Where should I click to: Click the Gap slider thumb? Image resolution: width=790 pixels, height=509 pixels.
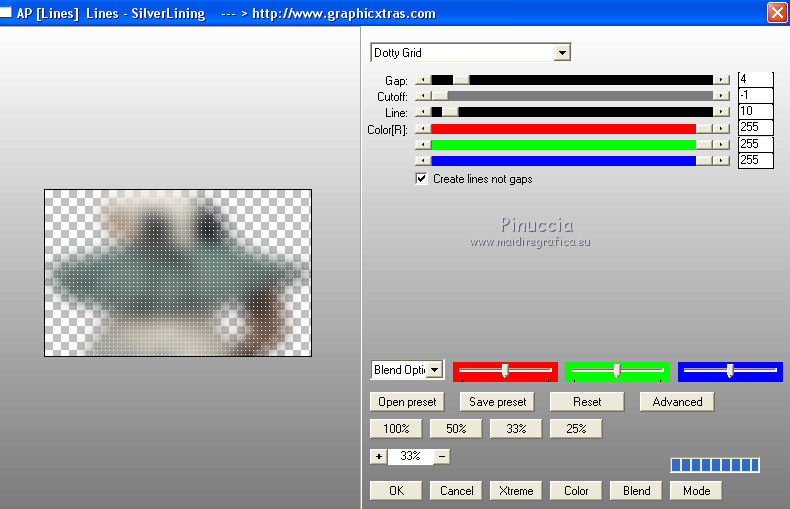[x=461, y=80]
